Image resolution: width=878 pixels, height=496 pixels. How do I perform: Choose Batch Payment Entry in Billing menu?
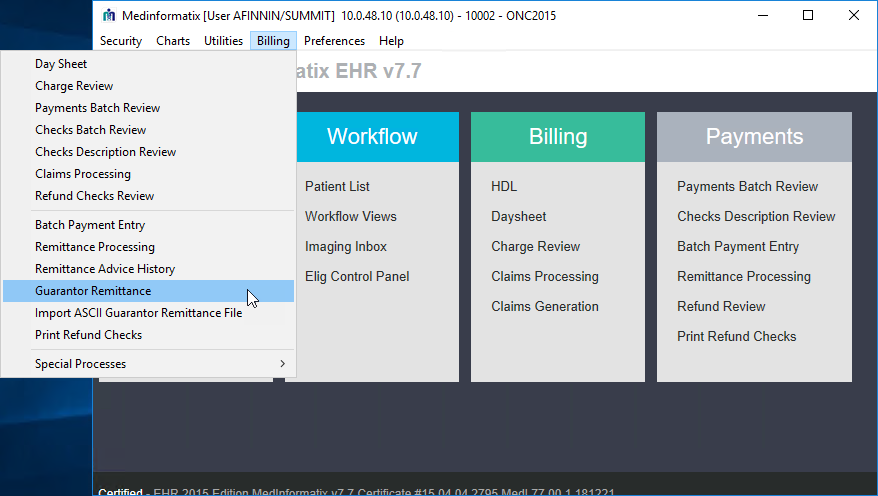[148, 225]
